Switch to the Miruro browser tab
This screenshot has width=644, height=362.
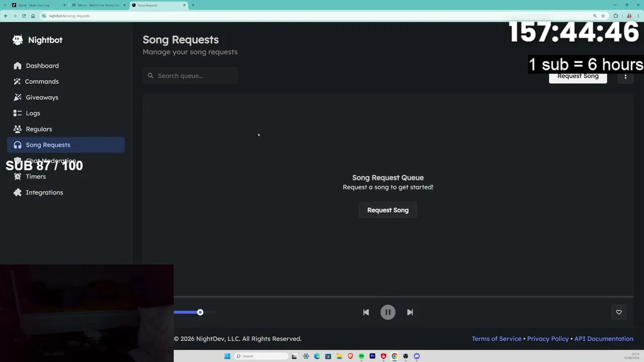[98, 5]
